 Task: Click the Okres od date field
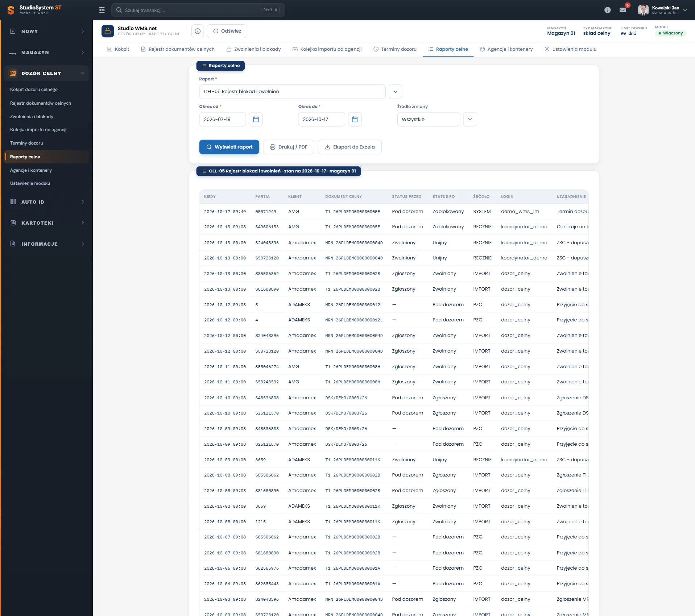[223, 119]
